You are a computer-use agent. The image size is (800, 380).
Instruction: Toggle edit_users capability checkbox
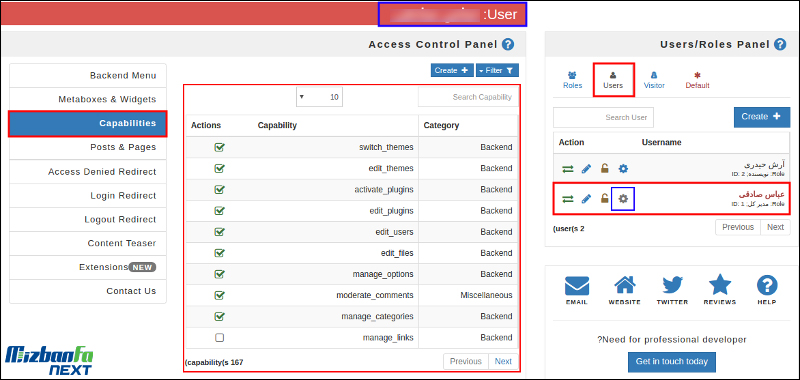(219, 232)
